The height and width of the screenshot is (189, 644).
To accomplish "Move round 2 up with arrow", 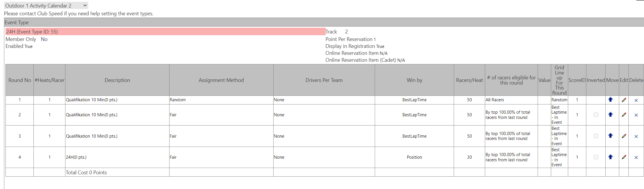I will (x=610, y=115).
